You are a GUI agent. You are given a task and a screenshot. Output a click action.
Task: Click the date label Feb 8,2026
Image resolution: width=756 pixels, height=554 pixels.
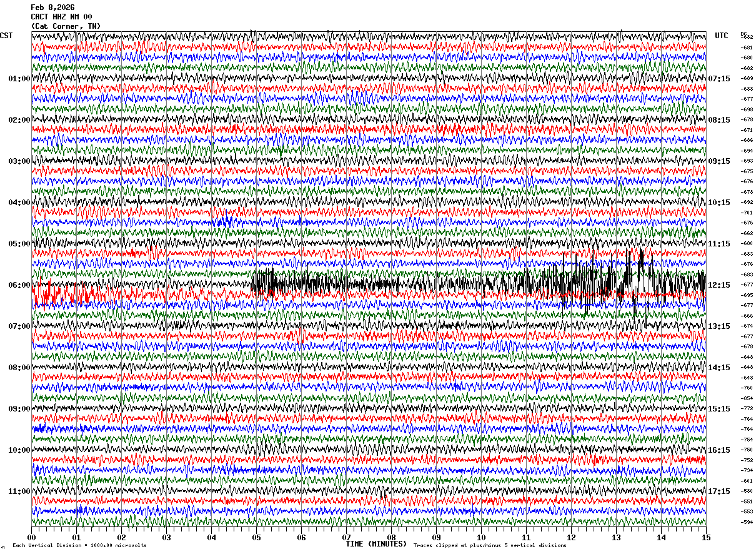click(x=52, y=8)
